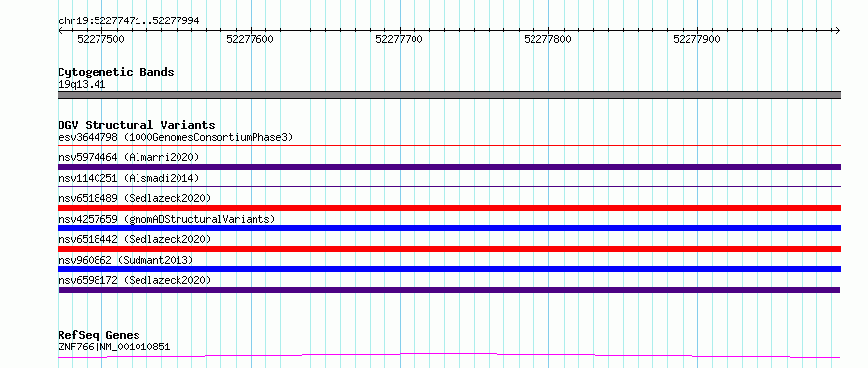Click the purple bar under nsv6598172
Screen dimensions: 868x368
pyautogui.click(x=449, y=290)
